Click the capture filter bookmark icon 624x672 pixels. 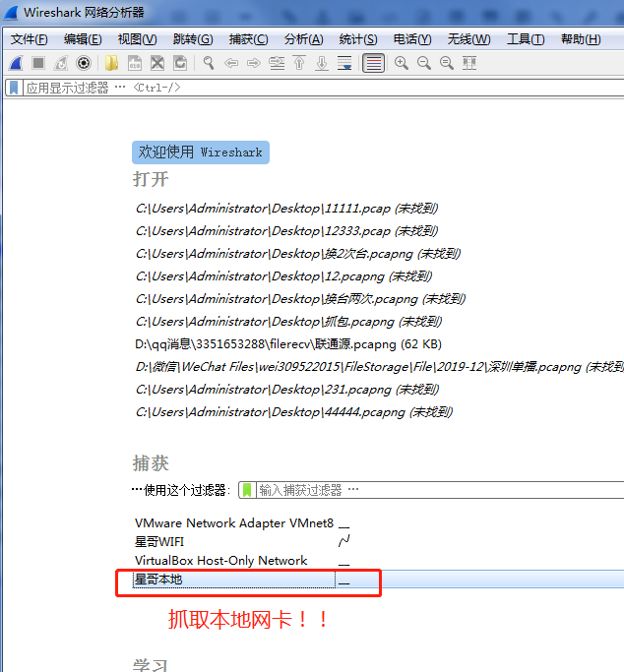tap(247, 490)
